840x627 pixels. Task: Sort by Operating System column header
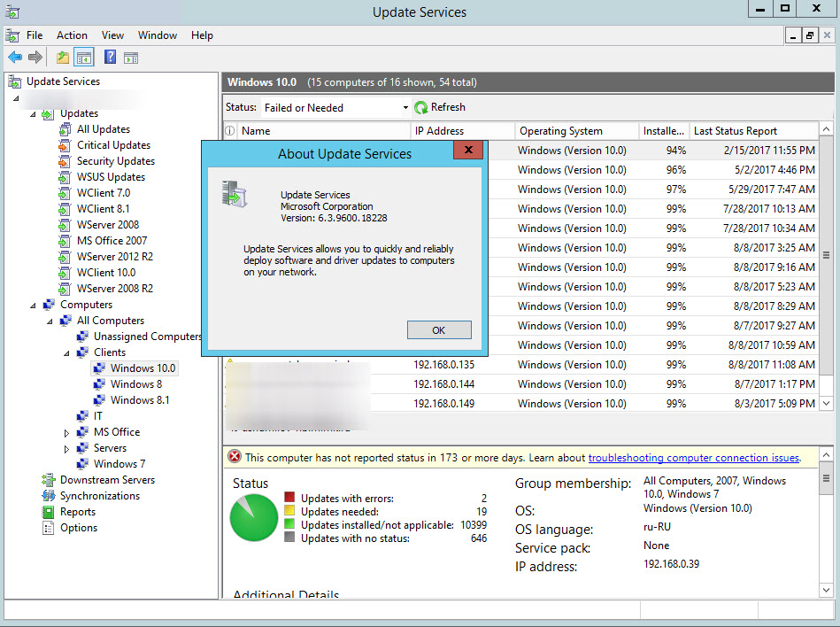(x=576, y=131)
